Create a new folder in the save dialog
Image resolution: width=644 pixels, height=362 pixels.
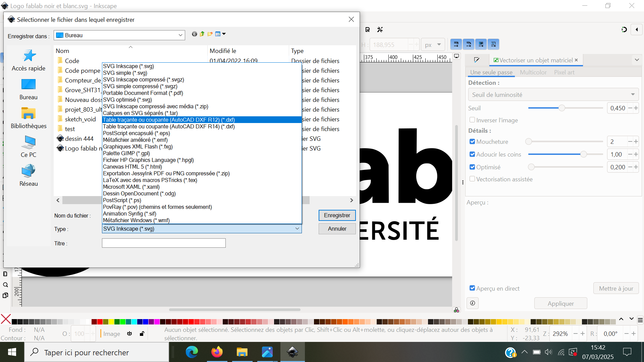pos(210,34)
